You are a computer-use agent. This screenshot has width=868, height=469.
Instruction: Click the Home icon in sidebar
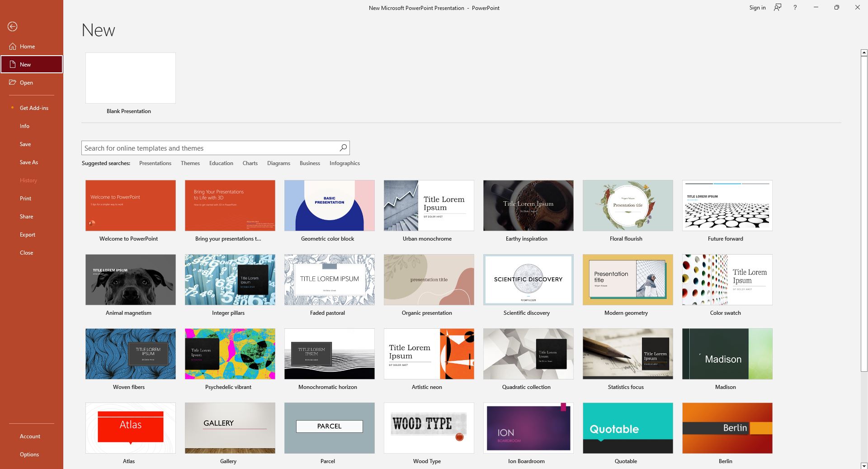pyautogui.click(x=13, y=46)
